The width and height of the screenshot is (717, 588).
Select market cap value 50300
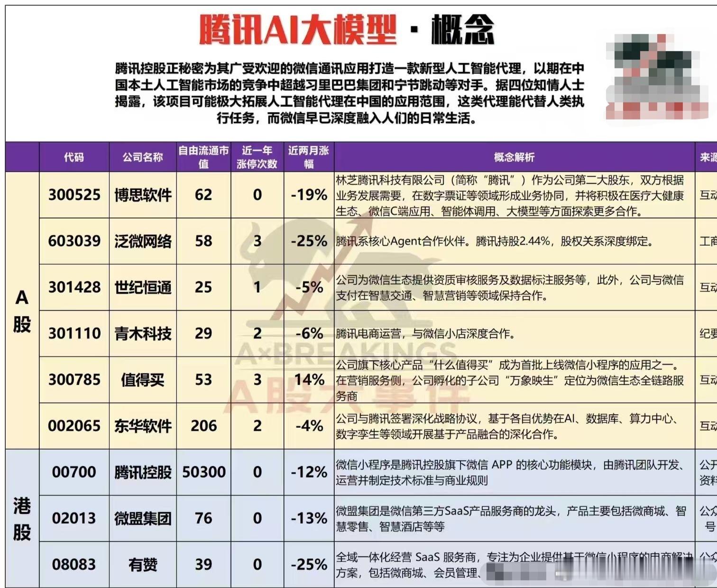pyautogui.click(x=204, y=472)
